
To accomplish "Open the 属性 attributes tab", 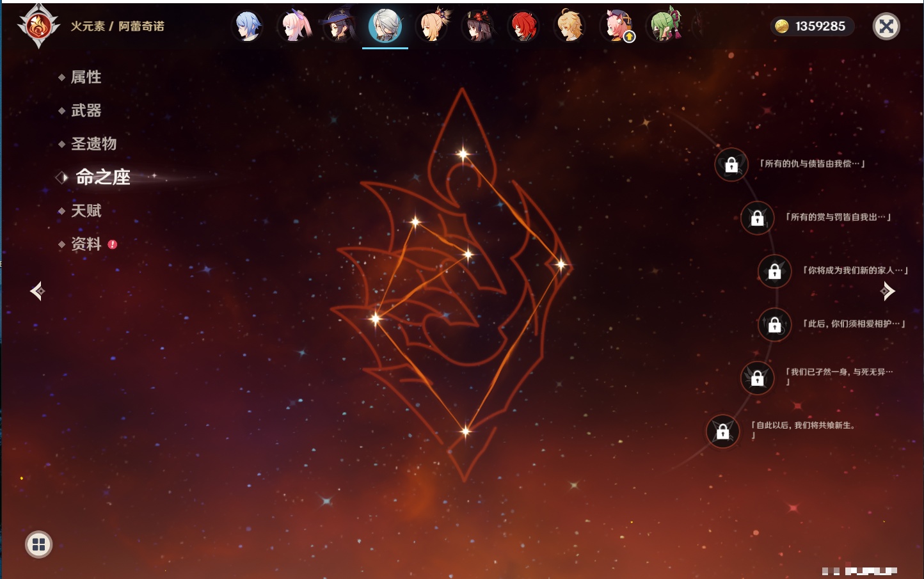I will (86, 77).
